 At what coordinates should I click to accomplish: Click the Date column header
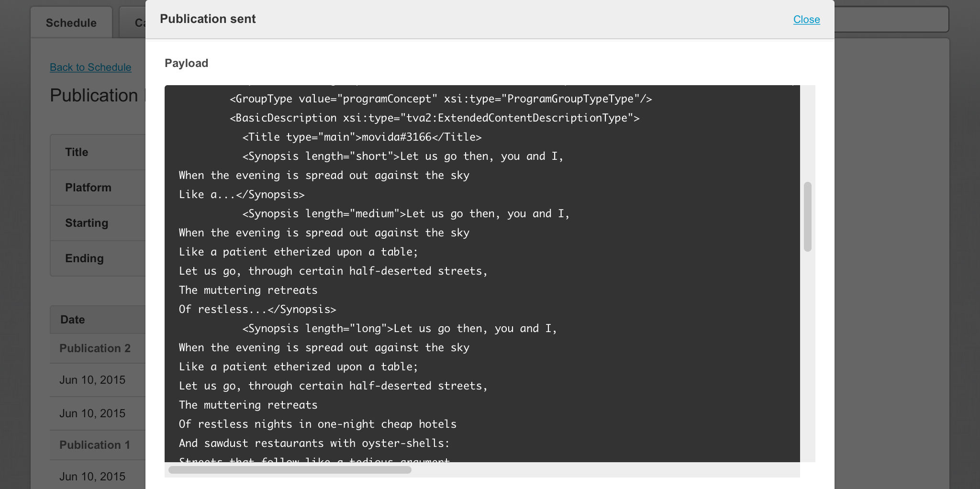coord(73,320)
